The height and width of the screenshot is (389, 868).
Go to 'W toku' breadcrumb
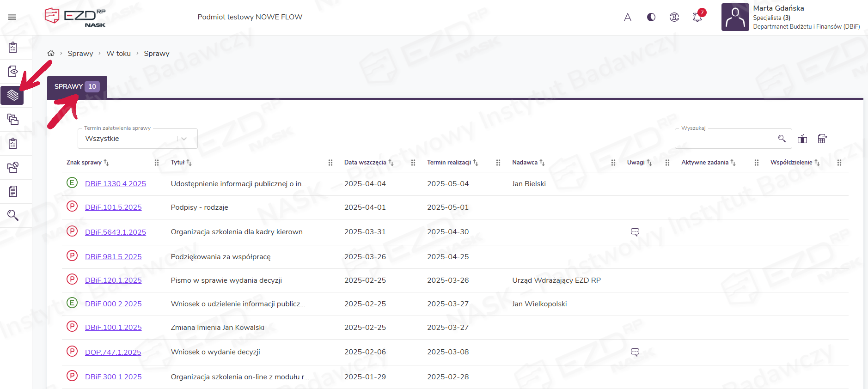coord(118,54)
